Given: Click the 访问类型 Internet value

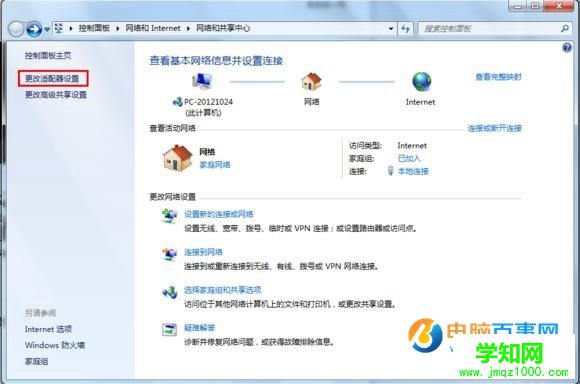Looking at the screenshot, I should tap(412, 146).
